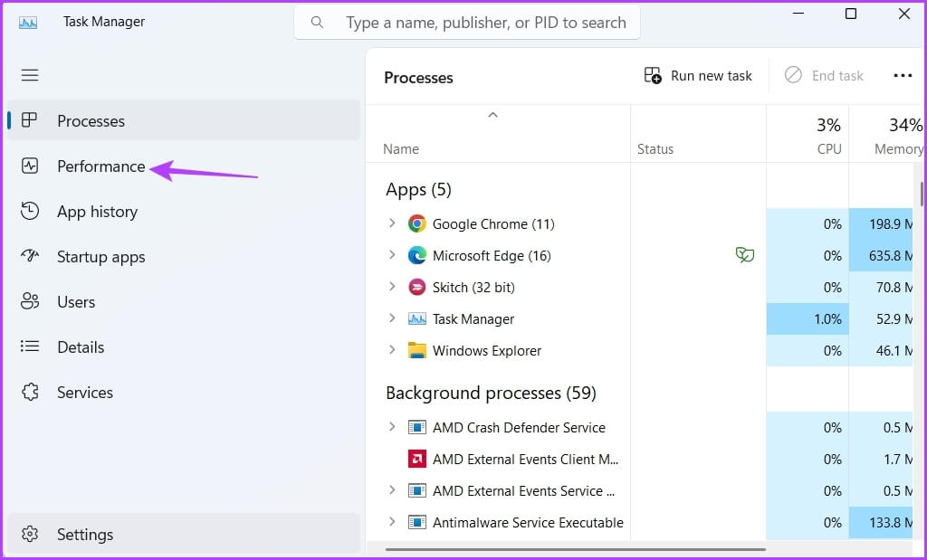This screenshot has height=560, width=927.
Task: Expand the Skitch (32 bit) process group
Action: tap(391, 287)
